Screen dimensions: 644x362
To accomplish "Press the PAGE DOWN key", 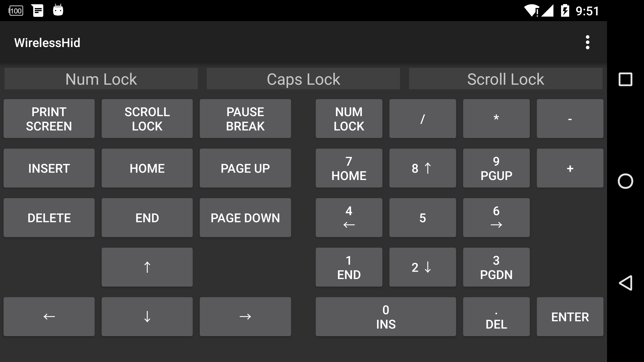I will [245, 217].
